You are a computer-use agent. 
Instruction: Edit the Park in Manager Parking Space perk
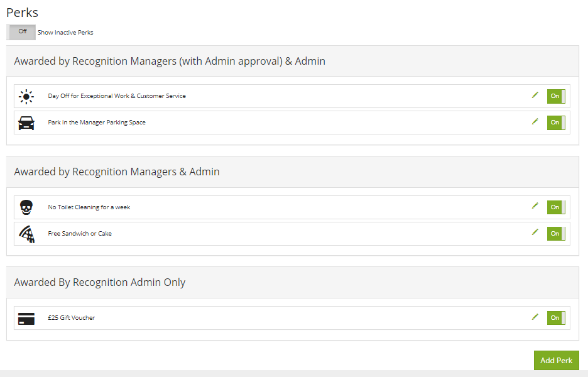pyautogui.click(x=535, y=121)
